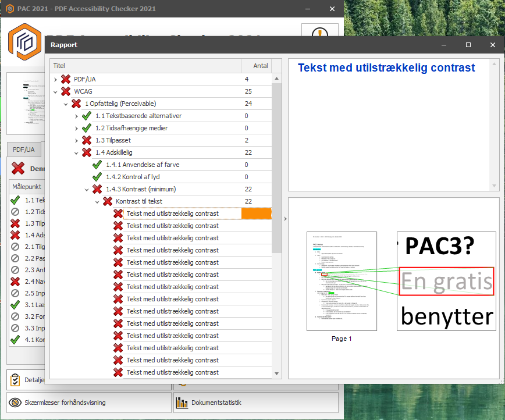Viewport: 505px width, 420px height.
Task: Click the 1.1 checkpoint green check icon
Action: pos(15,200)
